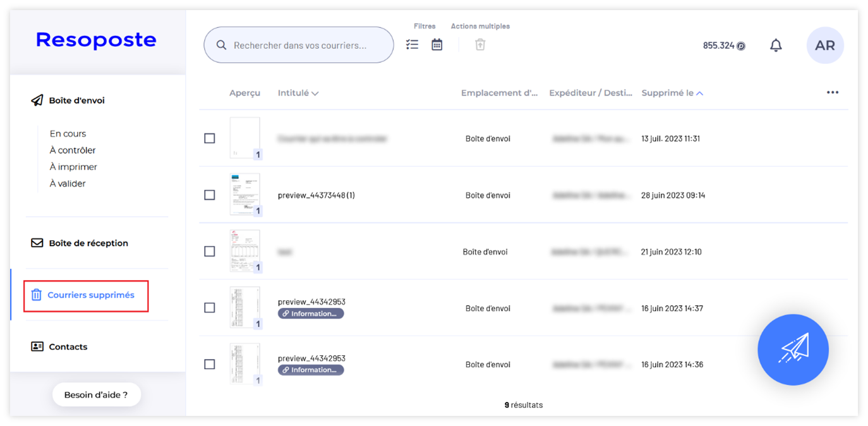The width and height of the screenshot is (868, 426).
Task: Click the search field for courriers
Action: (x=299, y=46)
